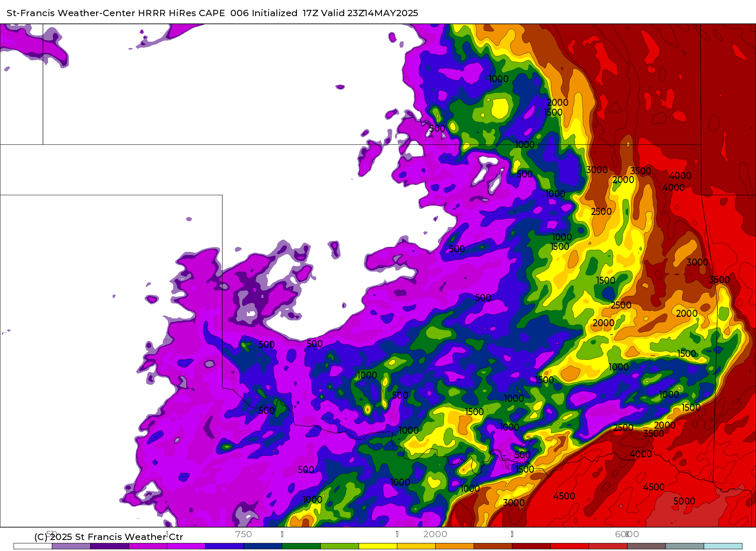Select the bright yellow legend swatch
Image resolution: width=756 pixels, height=551 pixels.
click(378, 546)
